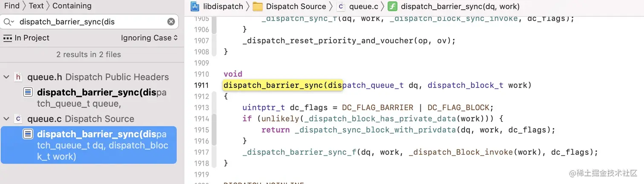Click the search field containing dispatch_barrier_sync(dis
This screenshot has height=184, width=644.
coord(89,22)
